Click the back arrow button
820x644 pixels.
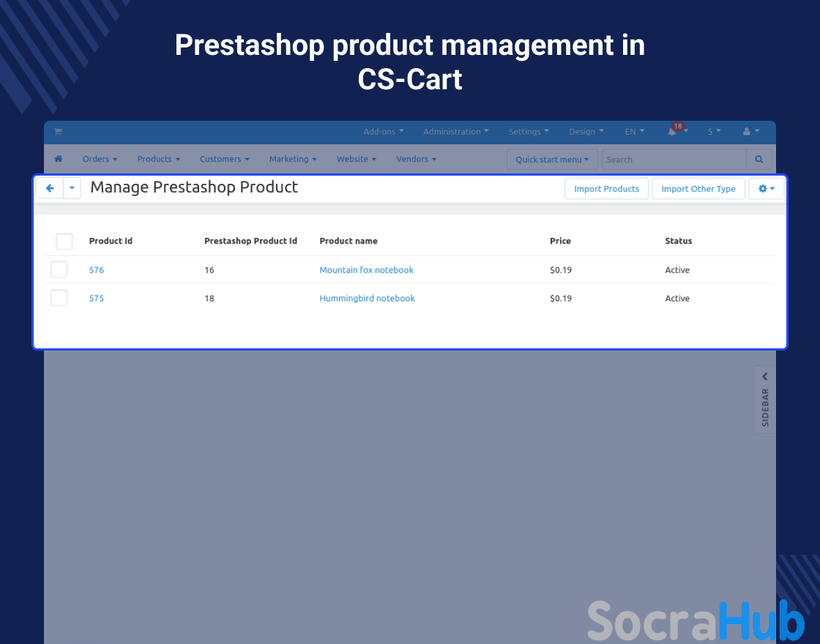(50, 188)
